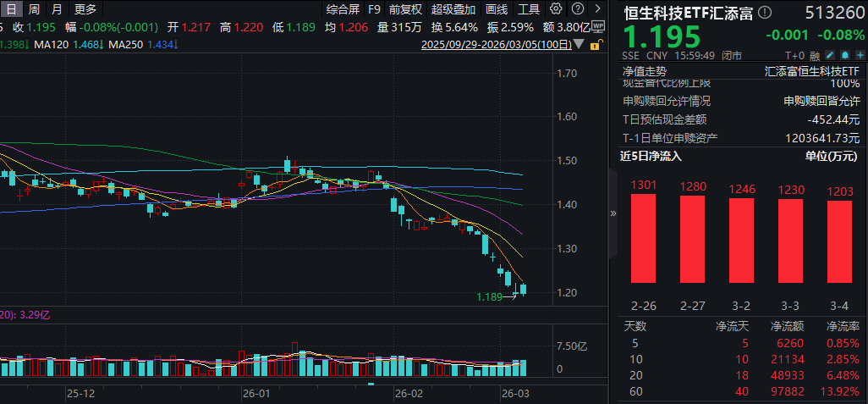Switch chart to monthly 月 period
868x404 pixels.
(x=56, y=9)
